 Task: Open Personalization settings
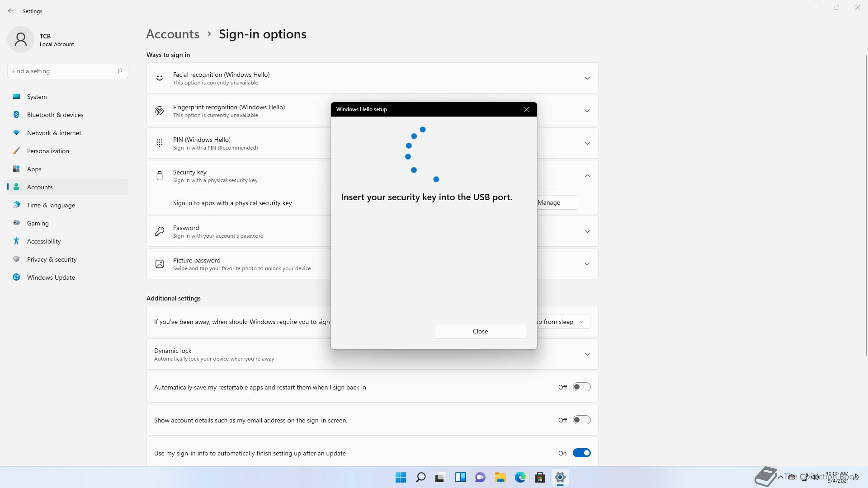point(68,151)
